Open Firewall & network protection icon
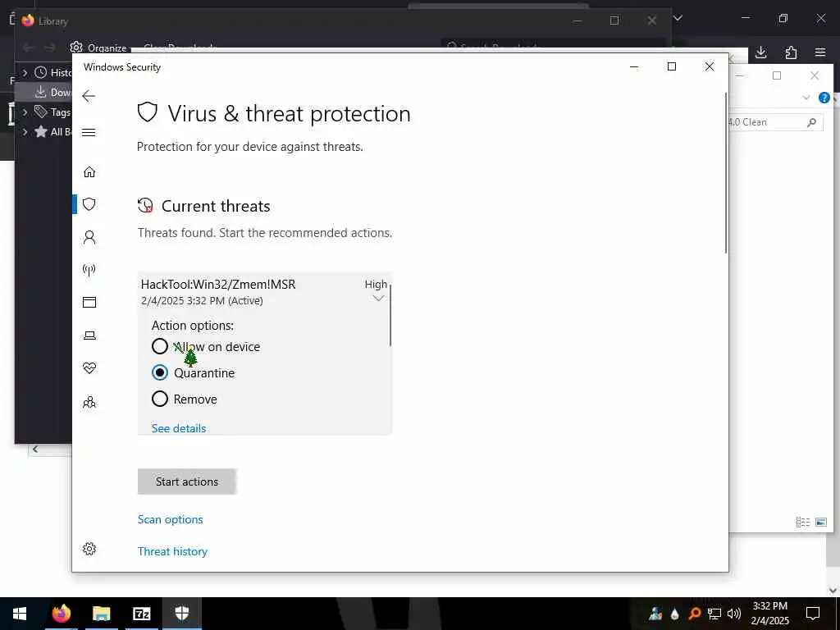840x630 pixels. [89, 270]
